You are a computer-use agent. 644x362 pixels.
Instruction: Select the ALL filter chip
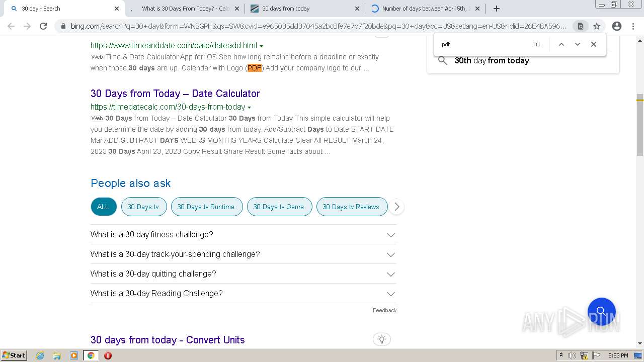(x=103, y=207)
